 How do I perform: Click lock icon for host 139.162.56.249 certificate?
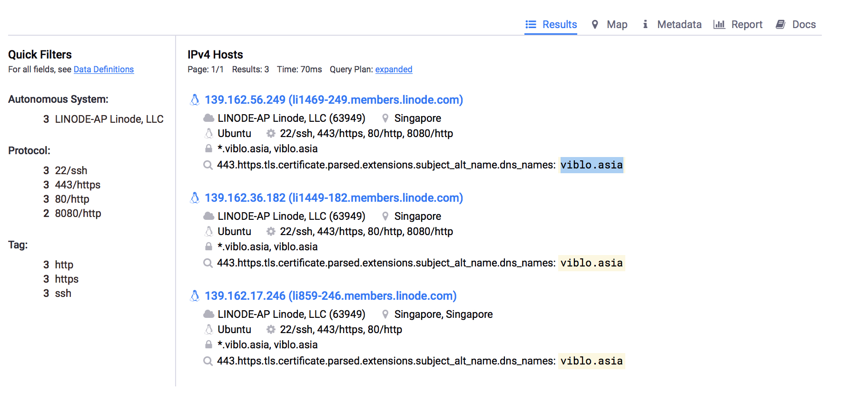(208, 148)
